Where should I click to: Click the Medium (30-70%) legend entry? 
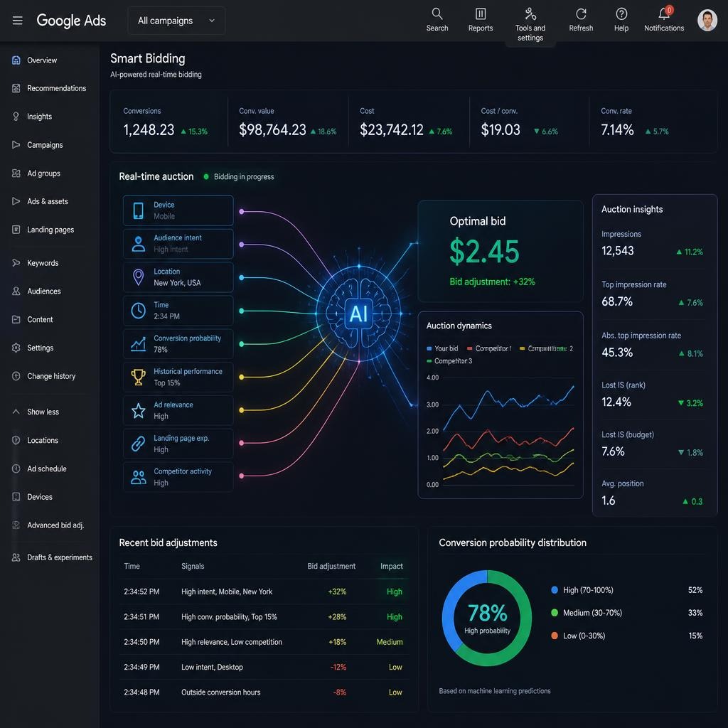coord(587,613)
